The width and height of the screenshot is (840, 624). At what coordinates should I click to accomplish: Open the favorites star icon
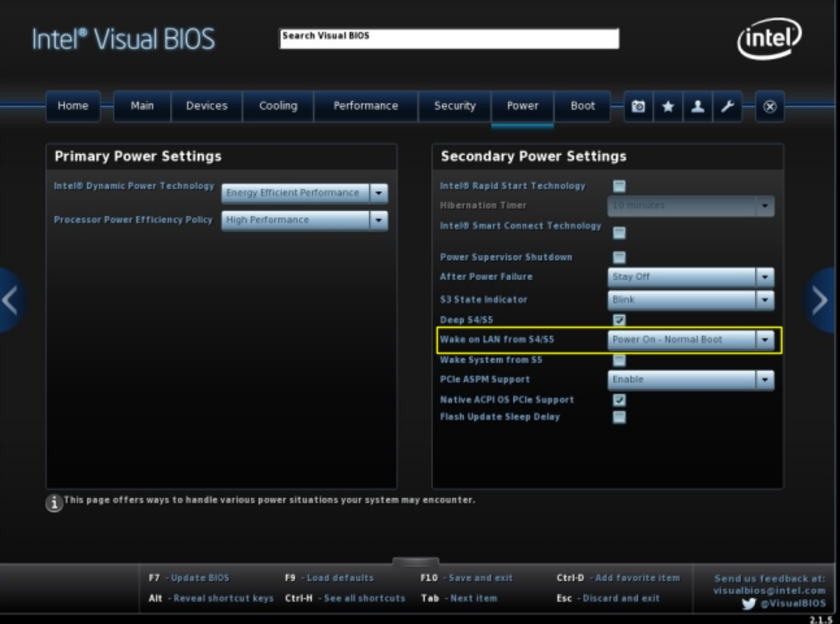(668, 106)
